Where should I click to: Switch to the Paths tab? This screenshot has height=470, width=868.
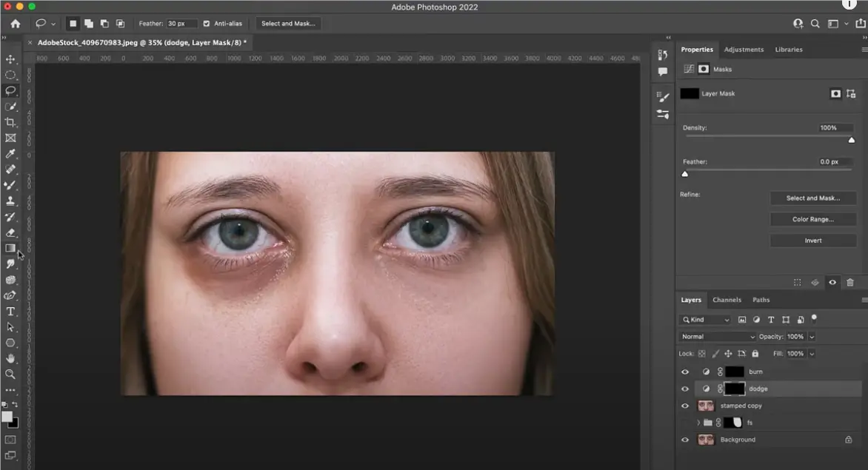761,300
